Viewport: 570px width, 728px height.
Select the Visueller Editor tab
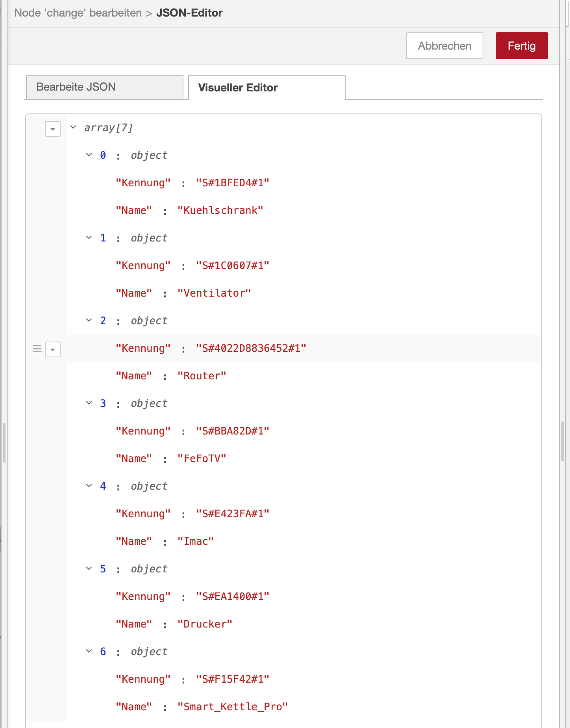266,87
